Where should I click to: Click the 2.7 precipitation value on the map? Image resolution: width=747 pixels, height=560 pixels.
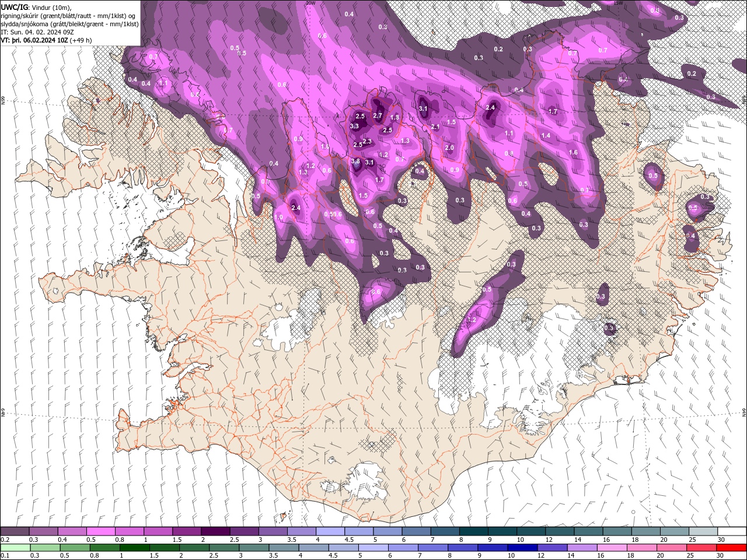pyautogui.click(x=378, y=116)
